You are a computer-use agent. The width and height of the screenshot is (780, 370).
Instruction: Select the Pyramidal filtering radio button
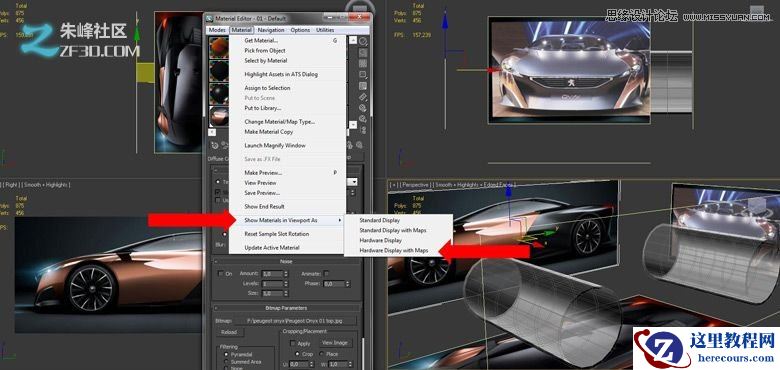[x=226, y=355]
